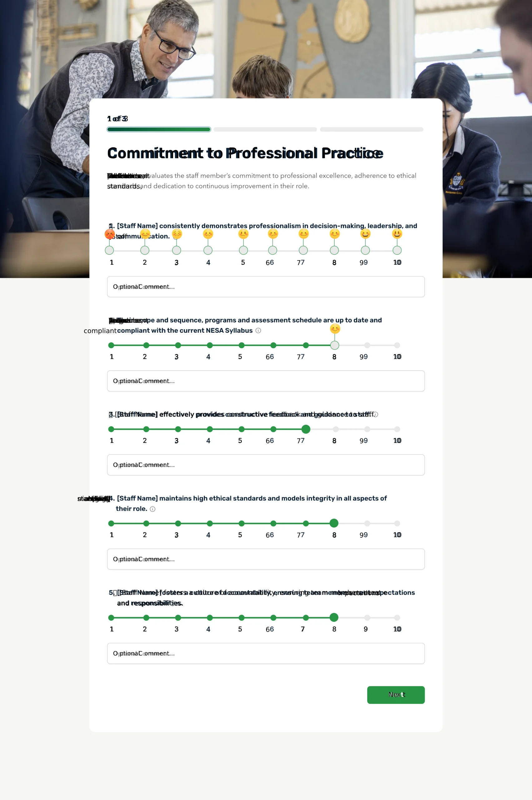Click the grinning emoji above rating 10
Viewport: 532px width, 800px height.
point(397,234)
